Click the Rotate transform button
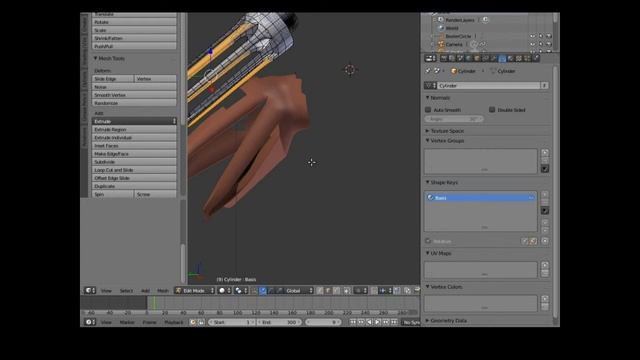The width and height of the screenshot is (640, 360). pos(134,22)
